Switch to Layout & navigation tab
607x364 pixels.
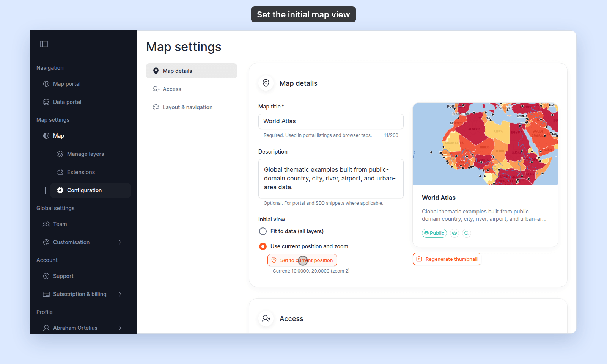tap(192, 107)
